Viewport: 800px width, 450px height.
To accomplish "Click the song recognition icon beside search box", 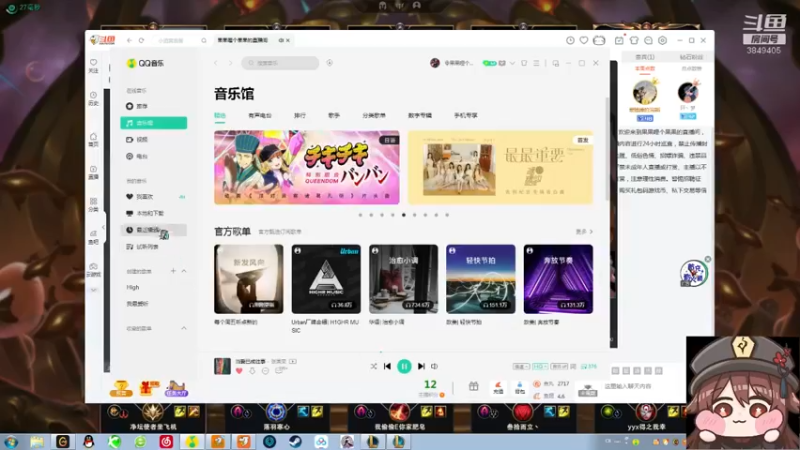I will coord(330,63).
